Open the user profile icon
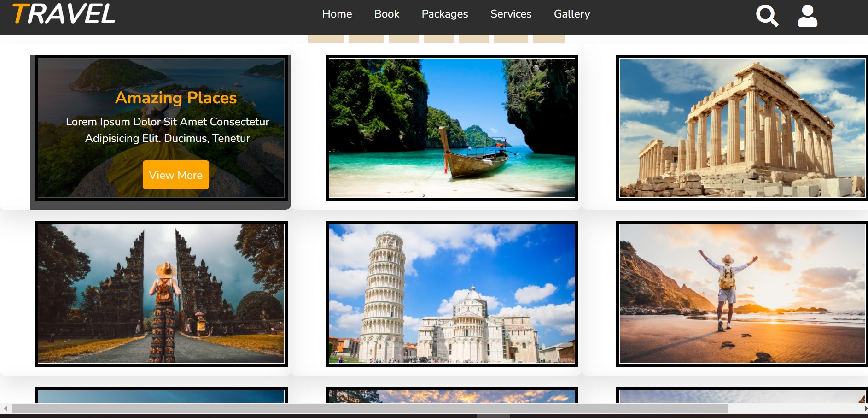 pos(807,16)
